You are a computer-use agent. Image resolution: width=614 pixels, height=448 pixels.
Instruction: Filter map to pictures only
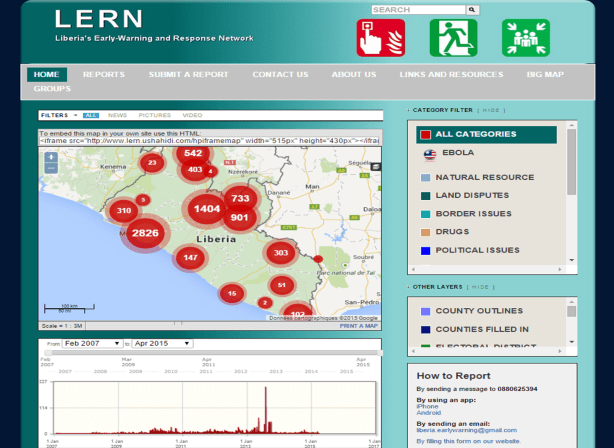(154, 115)
